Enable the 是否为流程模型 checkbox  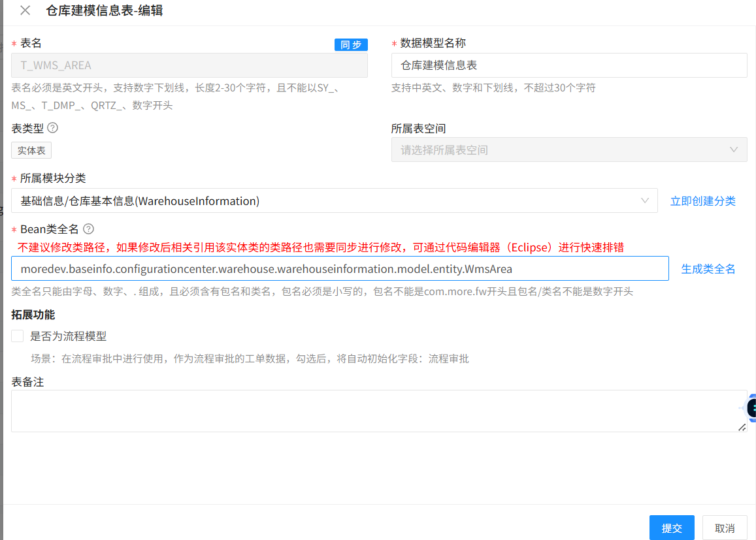point(17,336)
